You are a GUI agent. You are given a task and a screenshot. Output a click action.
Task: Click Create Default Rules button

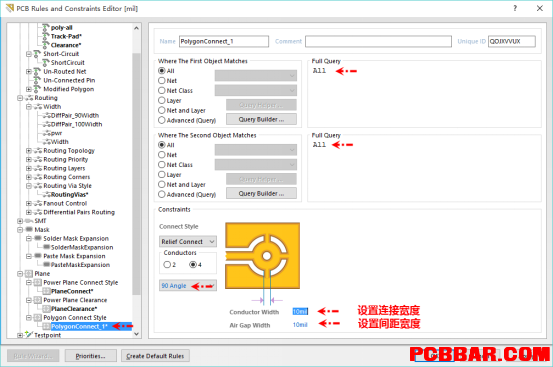[x=155, y=356]
